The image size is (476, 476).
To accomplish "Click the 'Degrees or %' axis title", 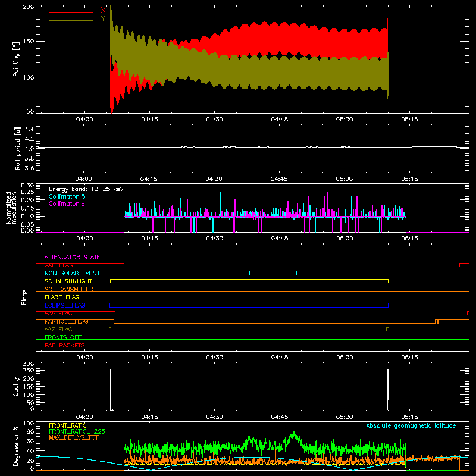I will coord(16,446).
